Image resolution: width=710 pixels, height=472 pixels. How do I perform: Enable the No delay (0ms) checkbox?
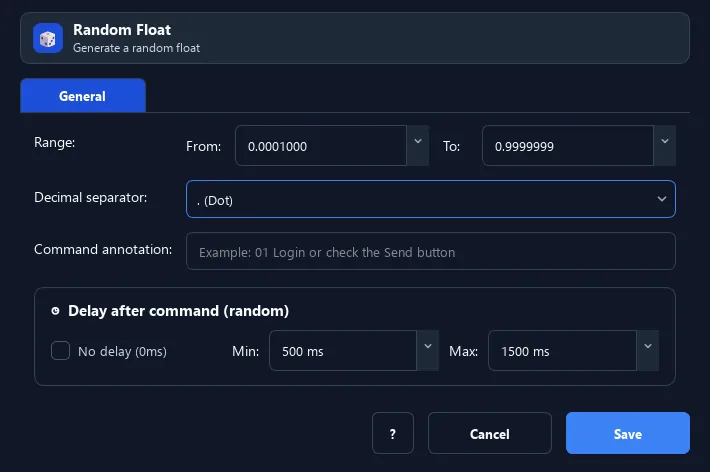click(60, 351)
